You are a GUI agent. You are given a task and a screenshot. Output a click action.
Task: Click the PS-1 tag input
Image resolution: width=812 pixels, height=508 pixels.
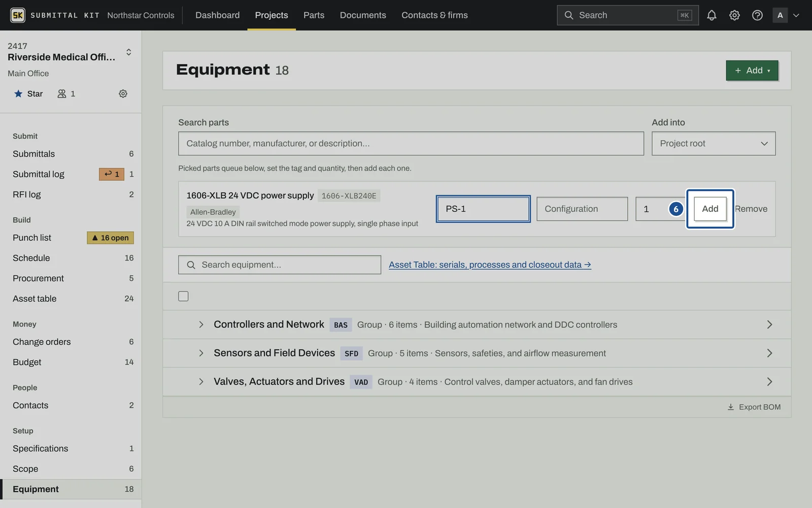483,209
